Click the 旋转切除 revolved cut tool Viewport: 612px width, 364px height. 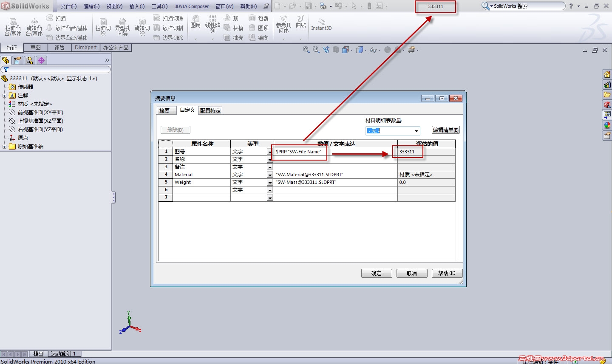click(x=142, y=27)
